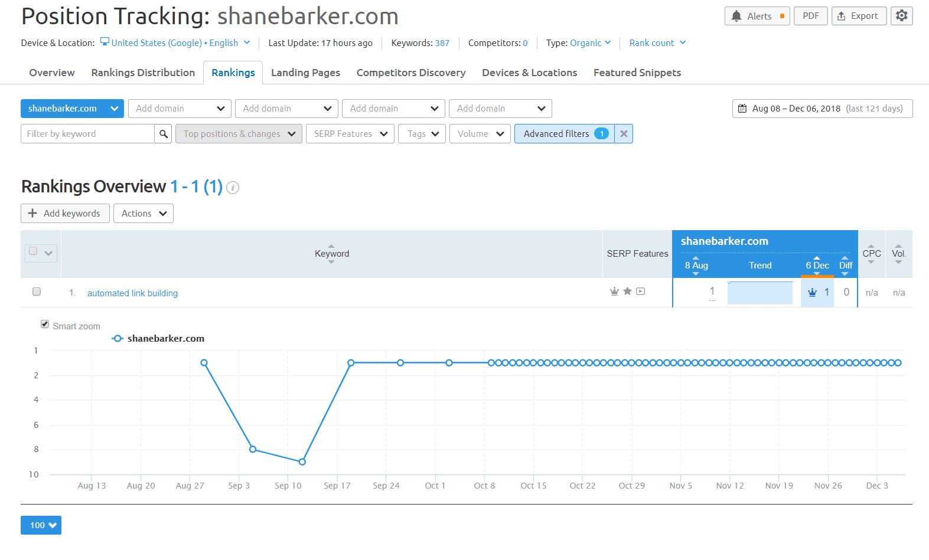Viewport: 929px width, 560px height.
Task: Click the video SERP feature icon
Action: point(641,291)
